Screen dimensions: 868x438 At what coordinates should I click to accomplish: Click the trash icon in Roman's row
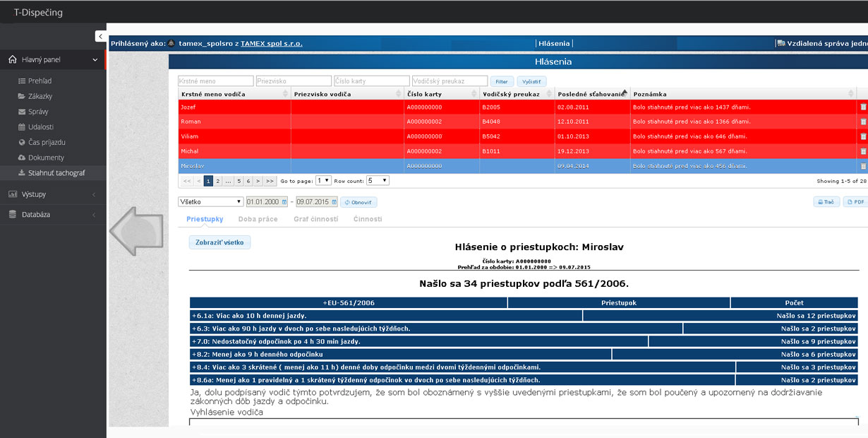pos(863,122)
